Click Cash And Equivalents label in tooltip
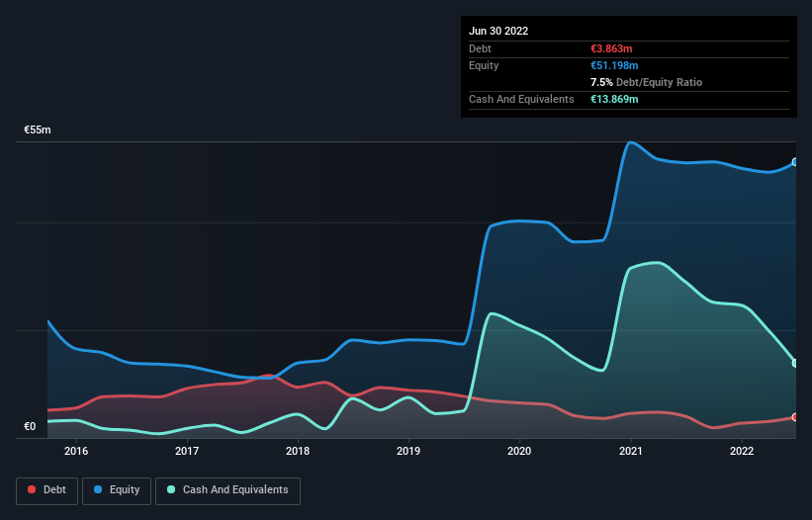 521,99
